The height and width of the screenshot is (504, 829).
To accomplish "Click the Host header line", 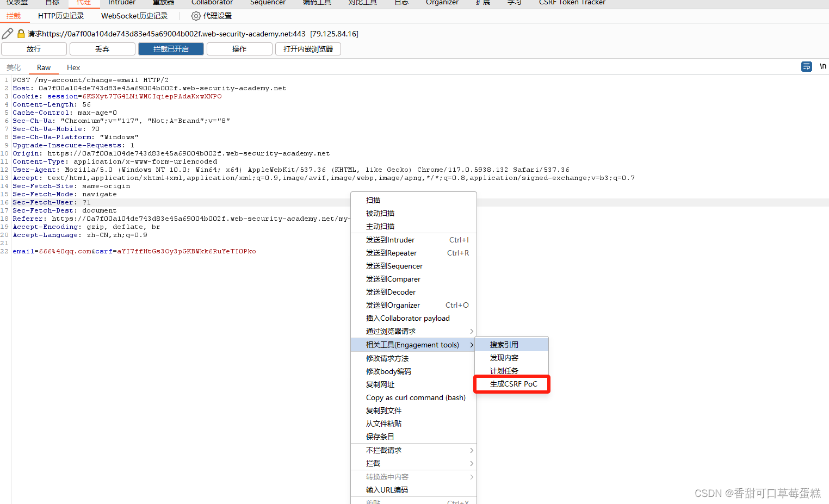I will point(150,88).
